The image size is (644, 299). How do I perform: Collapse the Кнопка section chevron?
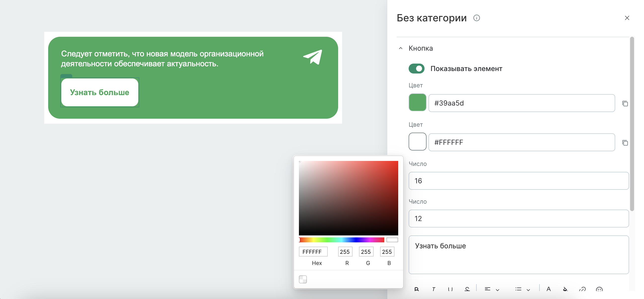pos(400,48)
